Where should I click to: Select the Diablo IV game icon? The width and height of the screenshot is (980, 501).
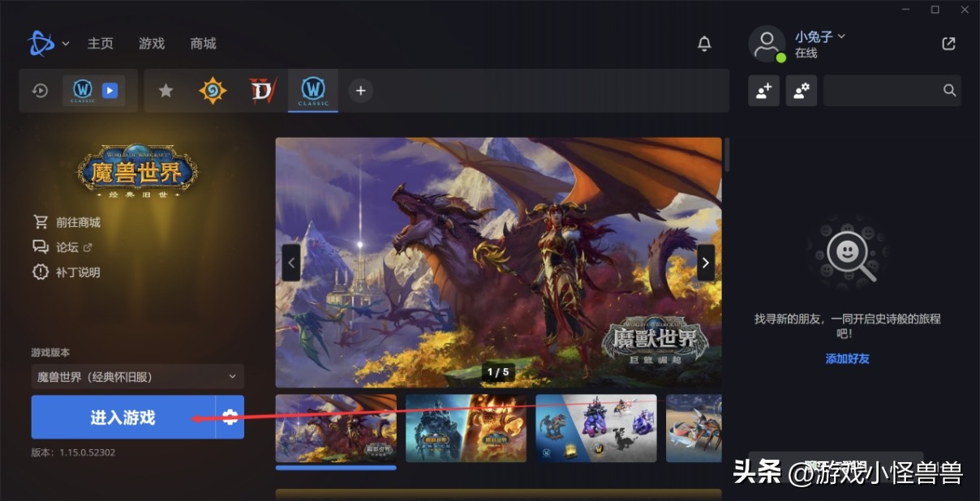point(263,91)
